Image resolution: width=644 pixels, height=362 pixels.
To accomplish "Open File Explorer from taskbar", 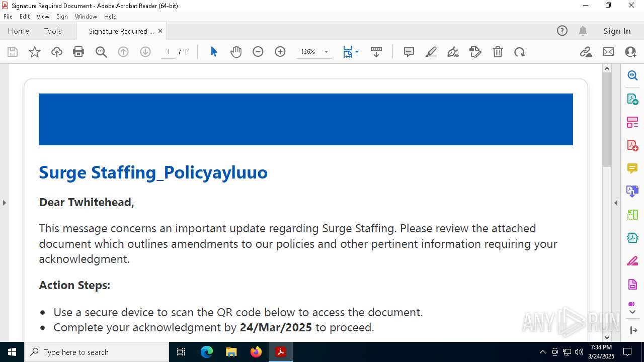I will point(231,352).
